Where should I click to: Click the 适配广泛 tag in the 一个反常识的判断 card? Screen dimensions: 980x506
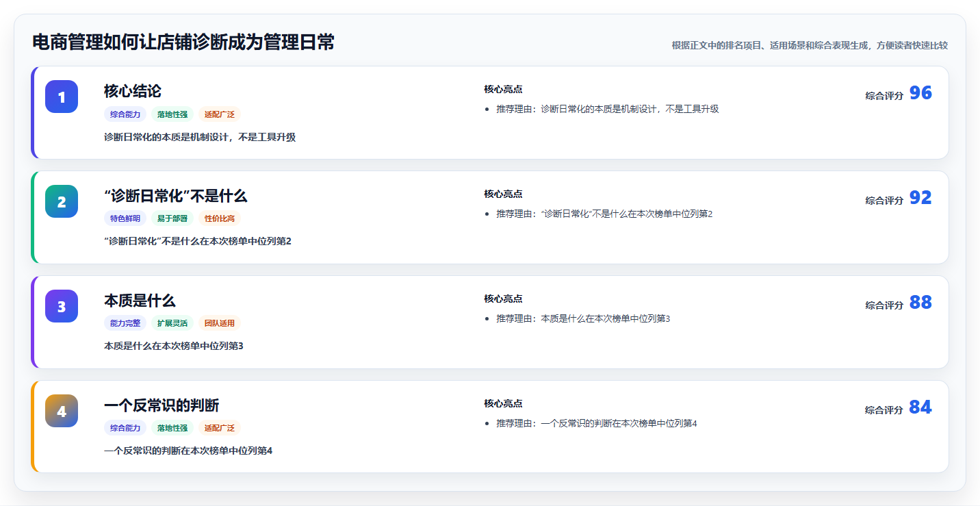(220, 428)
